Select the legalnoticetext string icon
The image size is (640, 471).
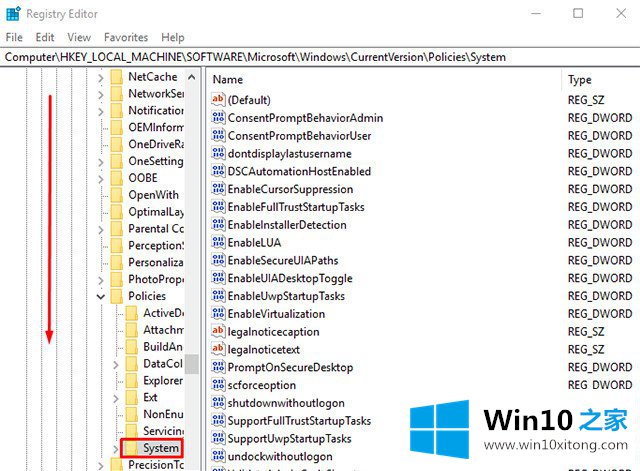pyautogui.click(x=218, y=349)
